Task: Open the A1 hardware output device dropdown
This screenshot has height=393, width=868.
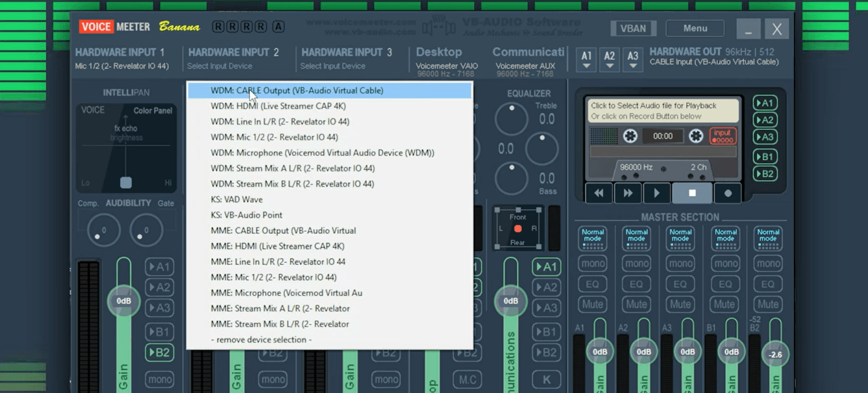Action: coord(586,59)
